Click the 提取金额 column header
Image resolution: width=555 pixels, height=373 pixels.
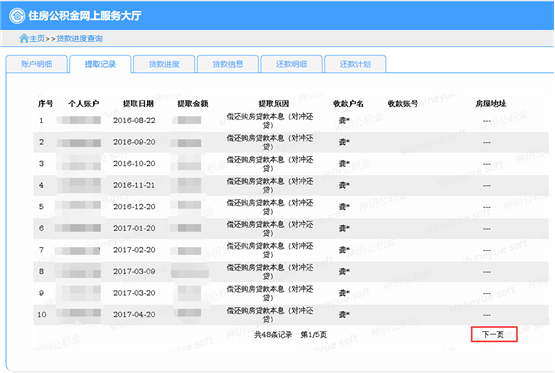193,104
